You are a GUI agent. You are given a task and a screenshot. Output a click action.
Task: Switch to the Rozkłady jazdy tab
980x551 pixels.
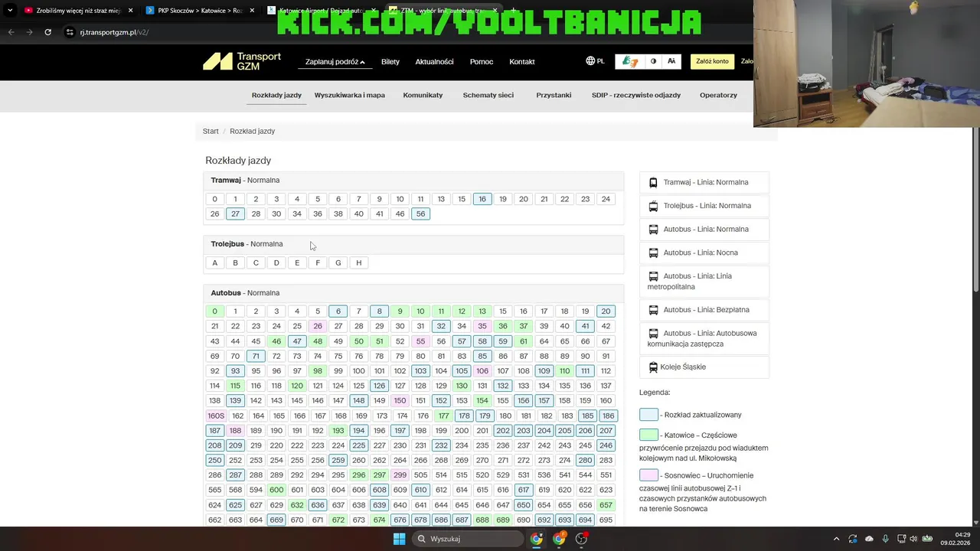pos(276,96)
